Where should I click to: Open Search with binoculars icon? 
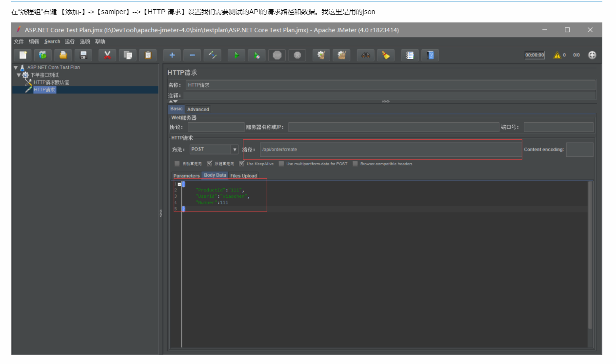[x=366, y=55]
